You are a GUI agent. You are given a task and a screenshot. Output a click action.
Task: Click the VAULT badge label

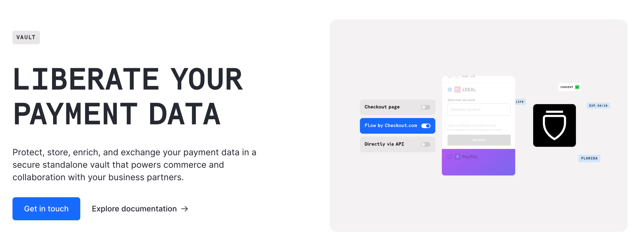point(26,37)
